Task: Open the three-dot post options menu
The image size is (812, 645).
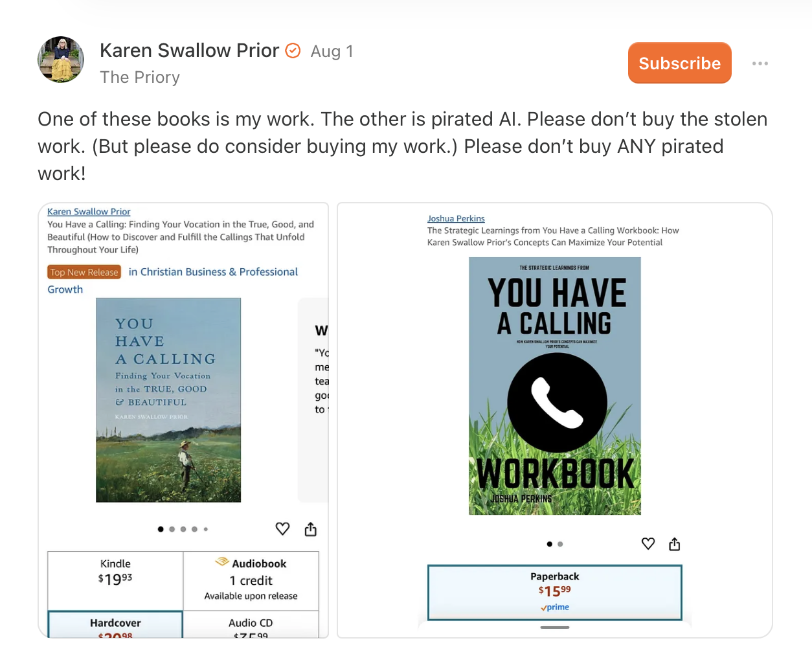Action: (x=760, y=63)
